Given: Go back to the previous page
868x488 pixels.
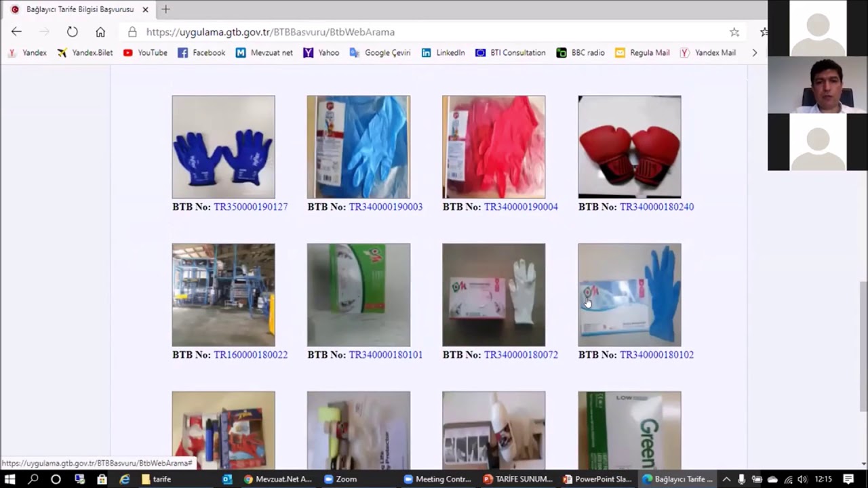Looking at the screenshot, I should [x=16, y=32].
